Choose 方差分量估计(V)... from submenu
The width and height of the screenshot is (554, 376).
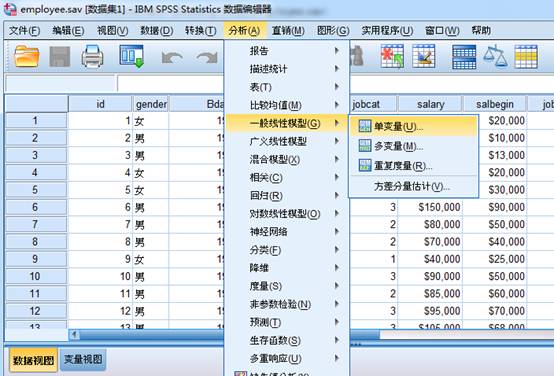pyautogui.click(x=413, y=186)
